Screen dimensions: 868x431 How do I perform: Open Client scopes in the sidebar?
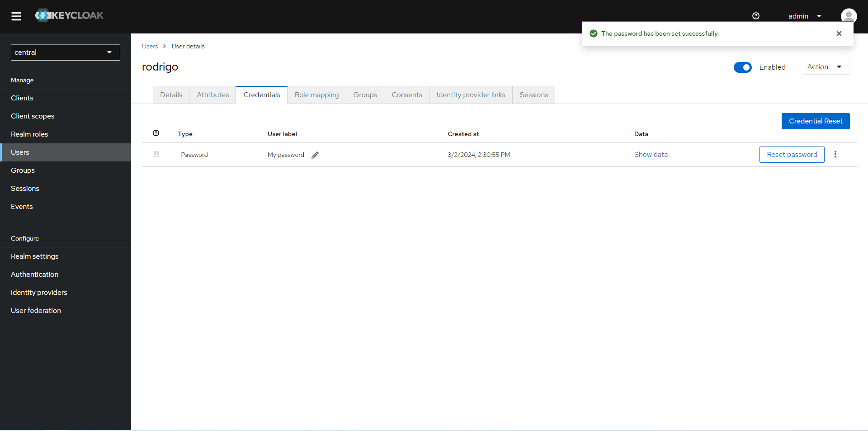click(66, 116)
